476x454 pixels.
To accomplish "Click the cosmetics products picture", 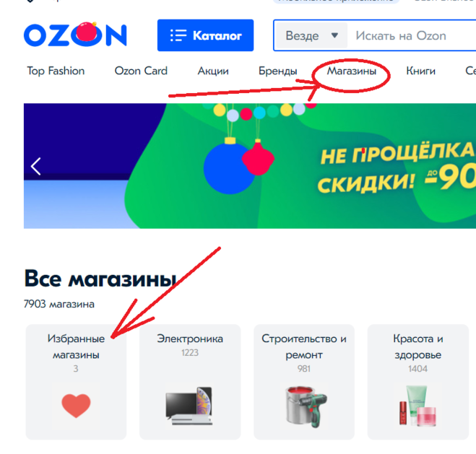I will tap(417, 406).
